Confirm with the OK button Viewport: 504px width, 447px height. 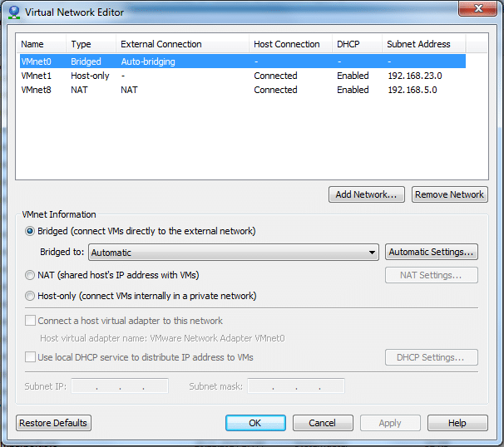[255, 423]
